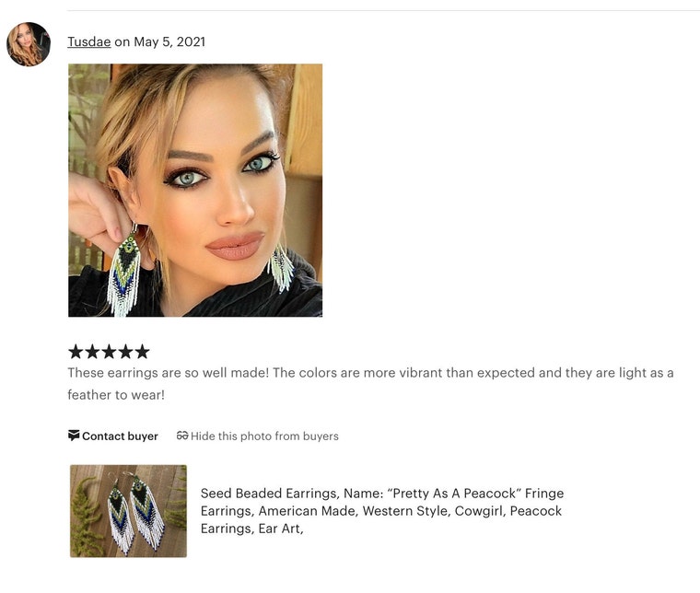This screenshot has height=593, width=700.
Task: Click the first rating star
Action: 76,352
